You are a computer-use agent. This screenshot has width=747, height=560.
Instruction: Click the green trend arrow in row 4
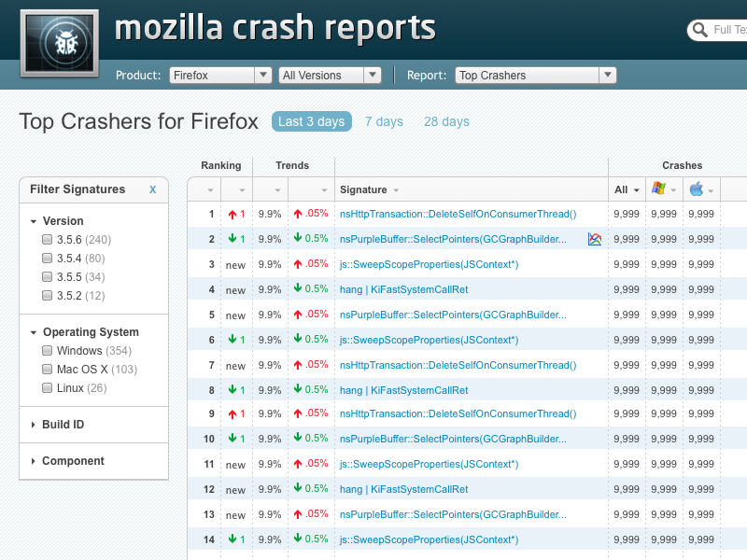(298, 288)
